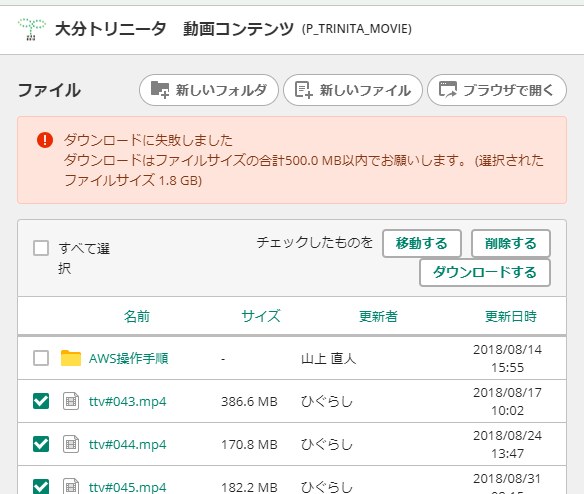Click the 移動する button

422,244
